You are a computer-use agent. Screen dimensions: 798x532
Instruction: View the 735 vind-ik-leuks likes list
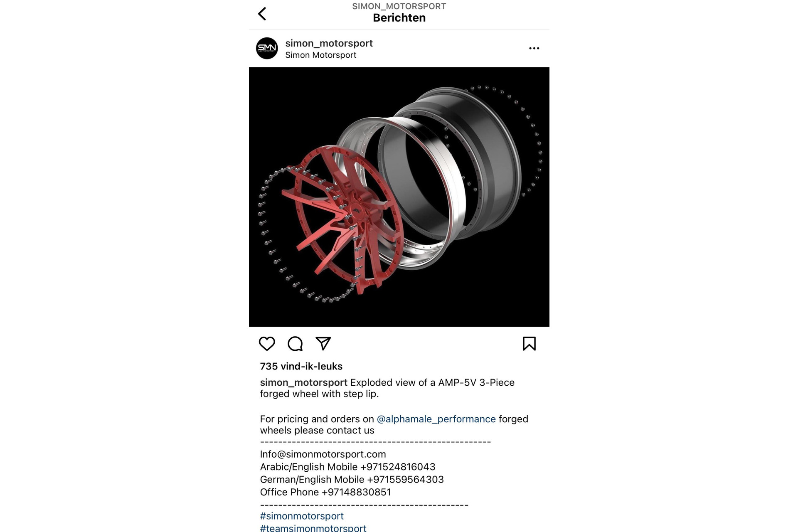pos(301,366)
